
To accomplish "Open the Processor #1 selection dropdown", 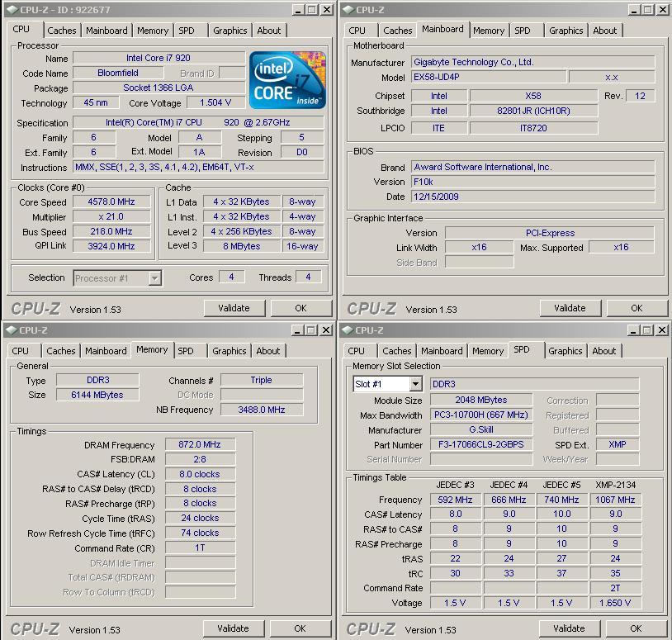I will pyautogui.click(x=154, y=278).
